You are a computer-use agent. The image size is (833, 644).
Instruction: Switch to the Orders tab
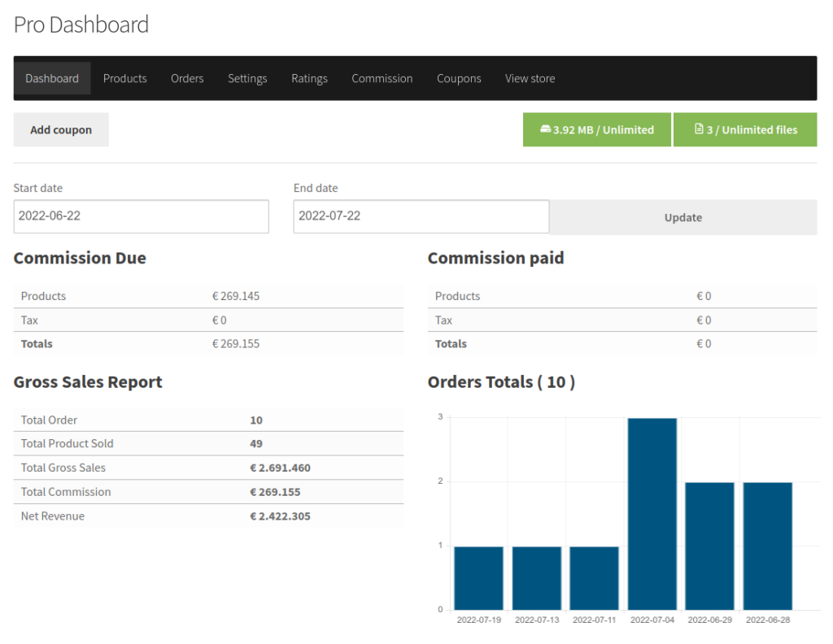pyautogui.click(x=187, y=78)
